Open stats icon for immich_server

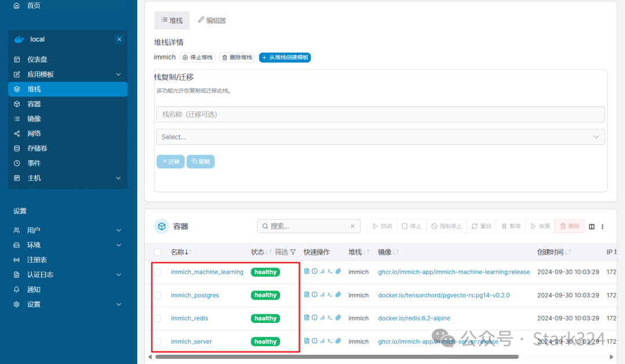pyautogui.click(x=322, y=341)
